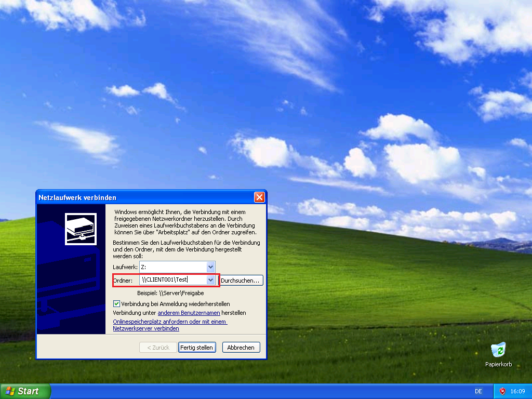The image size is (532, 399).
Task: Open the Papierkorb recycle bin icon
Action: [498, 354]
